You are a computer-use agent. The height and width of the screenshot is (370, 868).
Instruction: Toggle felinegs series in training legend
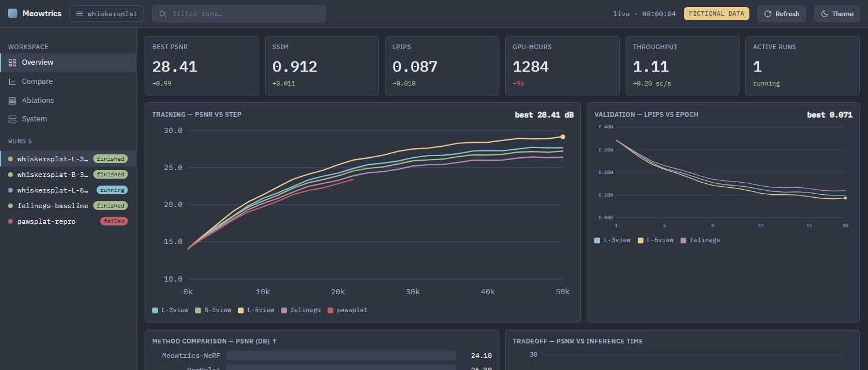click(301, 310)
